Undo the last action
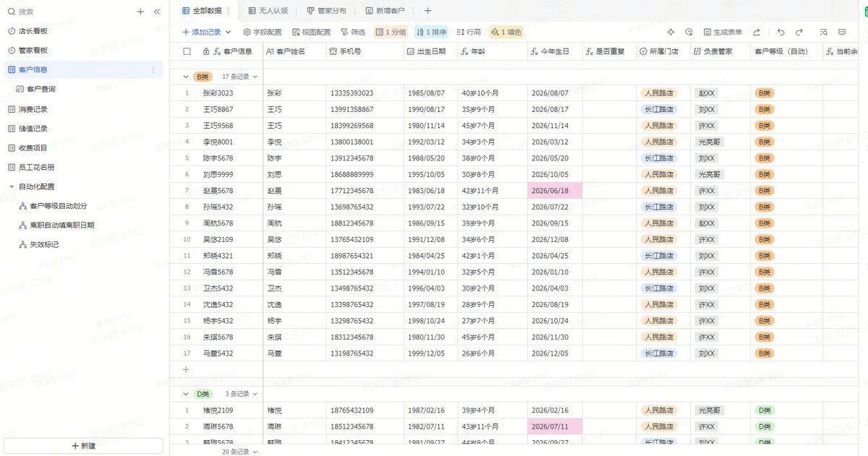 pyautogui.click(x=780, y=32)
